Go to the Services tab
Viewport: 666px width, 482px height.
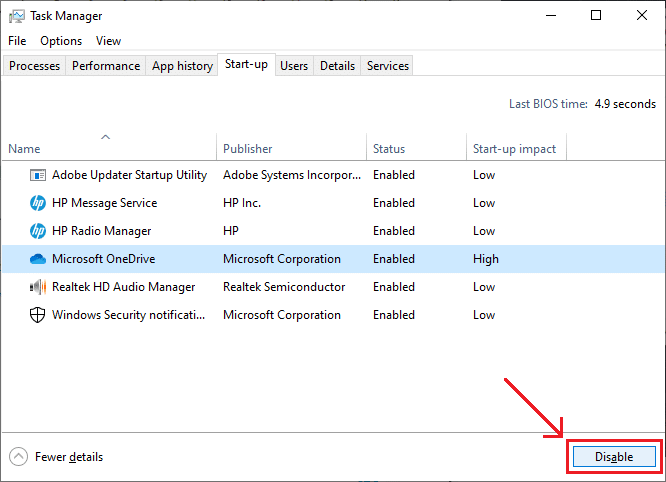pyautogui.click(x=388, y=66)
